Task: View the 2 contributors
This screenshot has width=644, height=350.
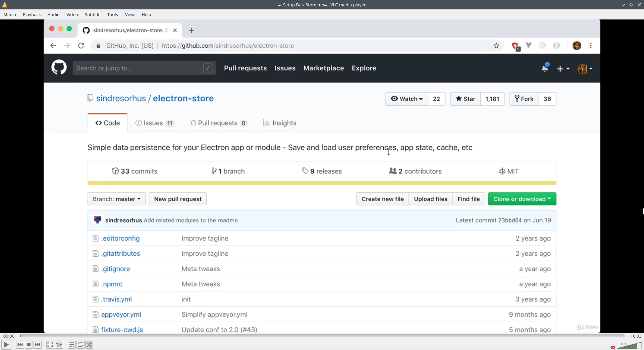Action: pos(415,171)
